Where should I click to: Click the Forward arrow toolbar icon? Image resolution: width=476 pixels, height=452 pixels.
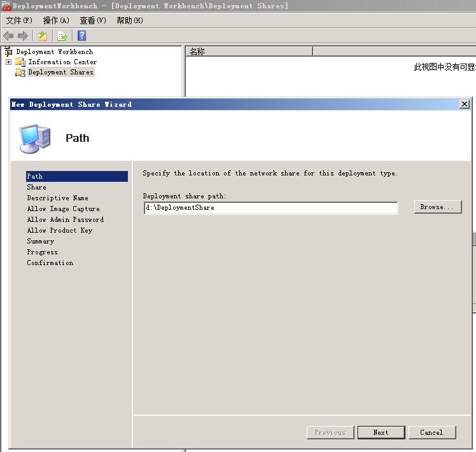[23, 36]
